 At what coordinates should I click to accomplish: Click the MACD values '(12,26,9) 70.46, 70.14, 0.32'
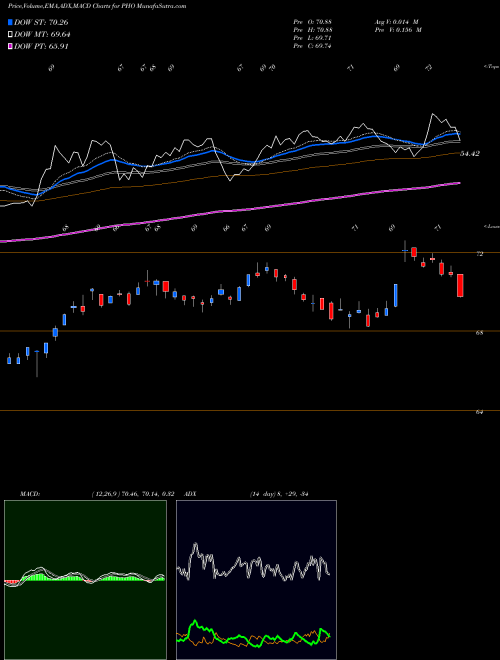click(133, 494)
